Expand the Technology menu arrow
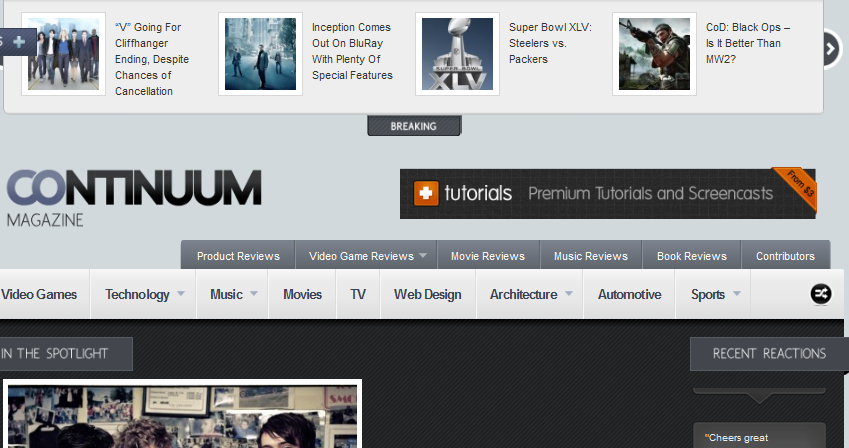Screen dimensions: 849x448 point(181,294)
